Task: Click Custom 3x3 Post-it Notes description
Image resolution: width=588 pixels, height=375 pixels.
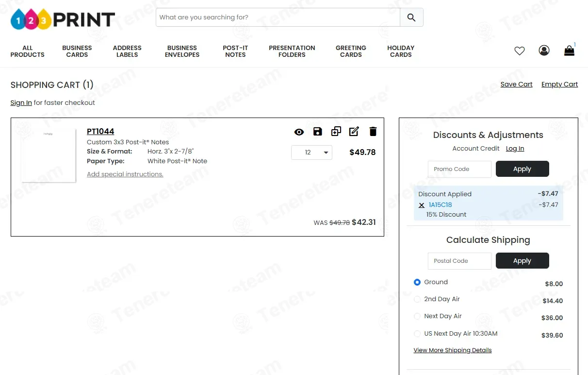Action: pyautogui.click(x=128, y=142)
